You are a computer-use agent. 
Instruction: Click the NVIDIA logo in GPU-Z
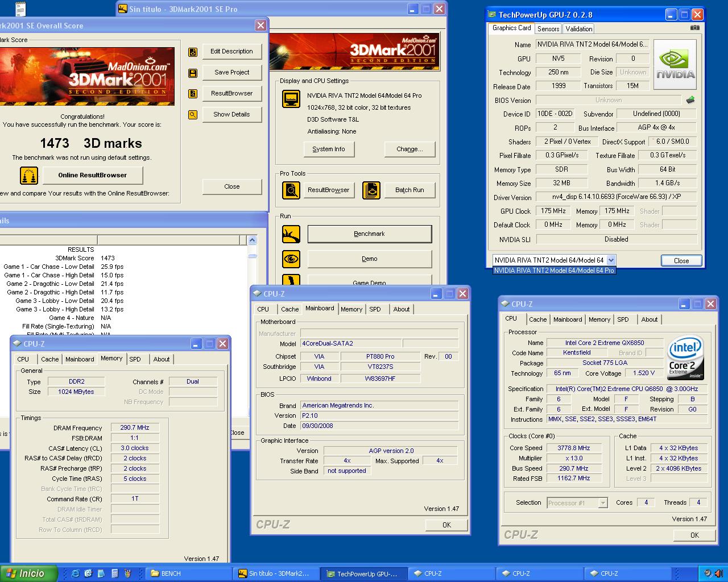point(675,65)
